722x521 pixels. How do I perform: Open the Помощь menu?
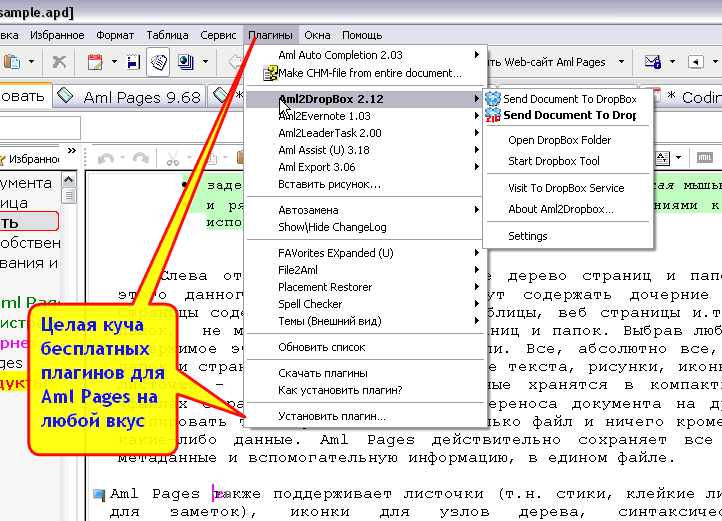(x=362, y=35)
